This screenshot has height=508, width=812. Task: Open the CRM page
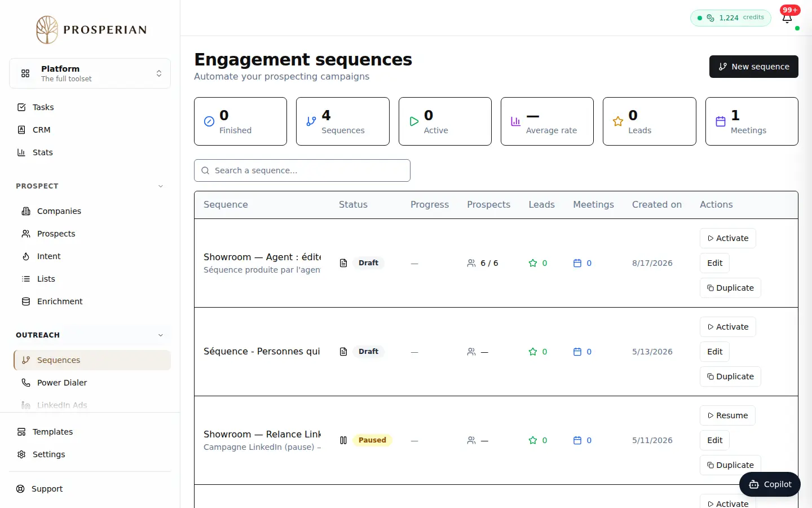click(x=90, y=130)
